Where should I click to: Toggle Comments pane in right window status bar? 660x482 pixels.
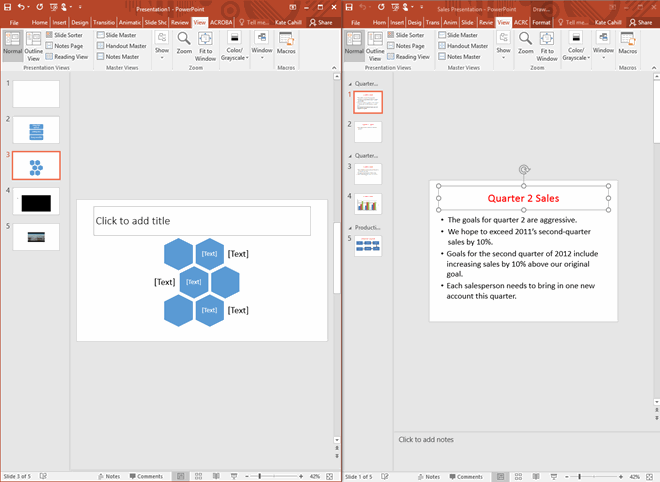click(466, 477)
